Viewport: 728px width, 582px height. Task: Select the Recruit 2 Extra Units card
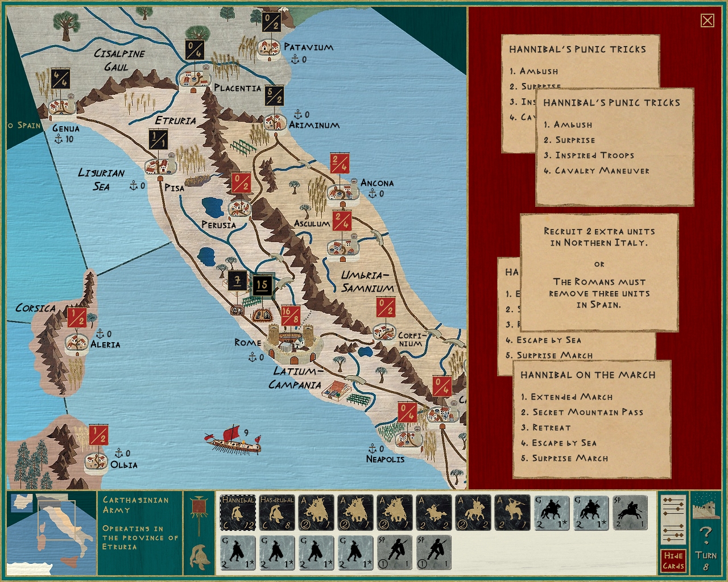tap(599, 272)
